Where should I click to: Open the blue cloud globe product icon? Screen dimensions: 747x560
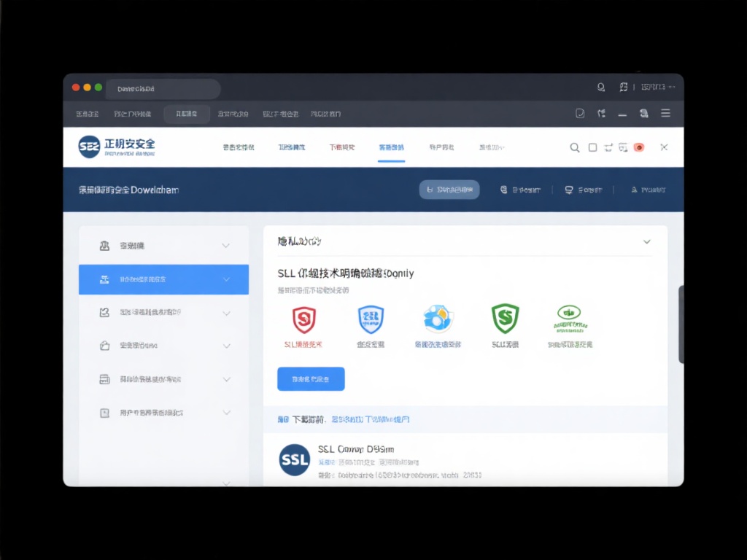click(x=438, y=319)
